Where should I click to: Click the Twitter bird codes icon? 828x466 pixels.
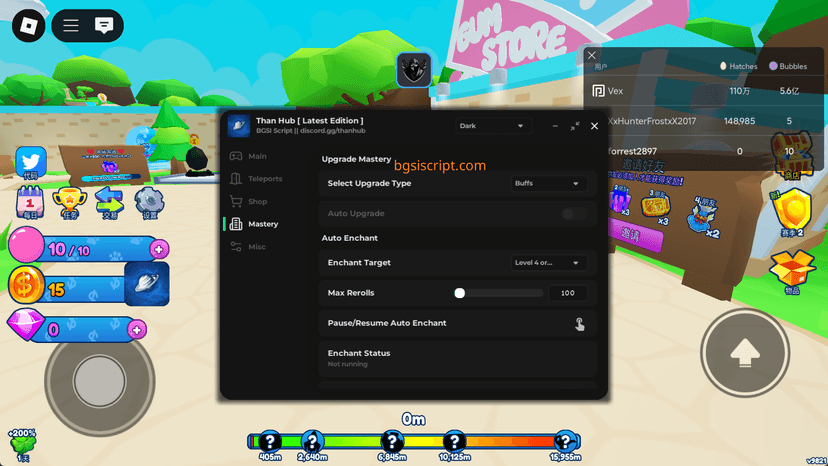[x=30, y=163]
